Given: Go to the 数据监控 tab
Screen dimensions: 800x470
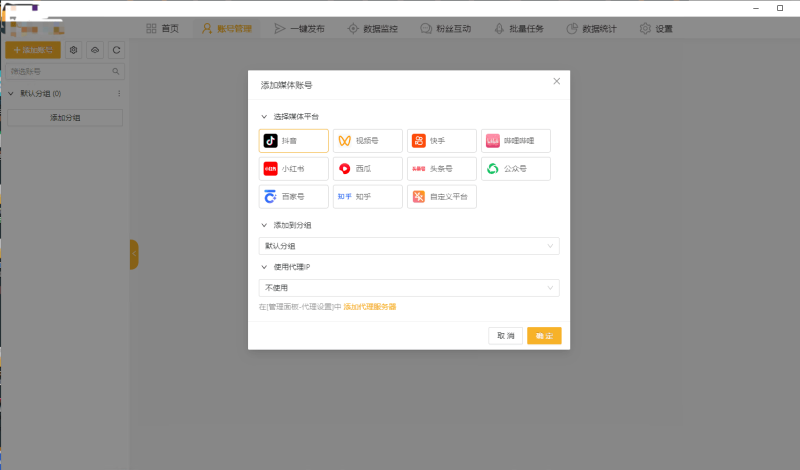Looking at the screenshot, I should click(372, 29).
